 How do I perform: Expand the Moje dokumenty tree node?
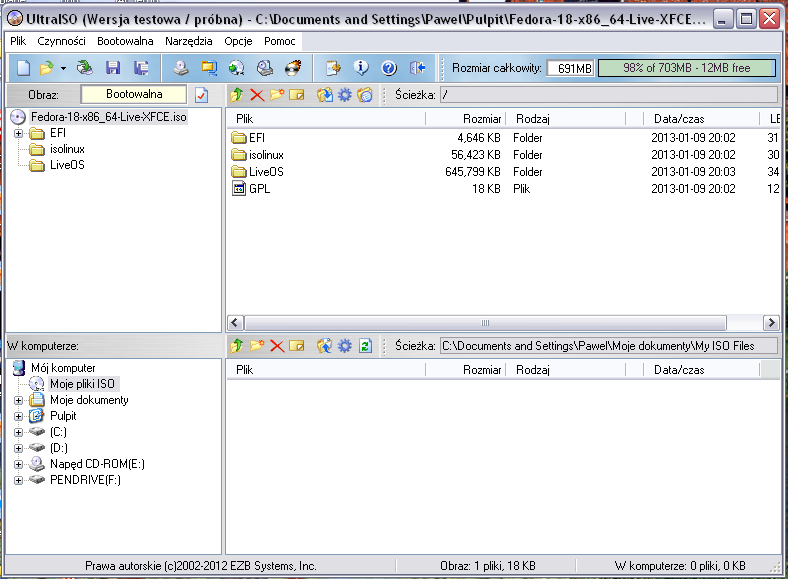[x=18, y=400]
